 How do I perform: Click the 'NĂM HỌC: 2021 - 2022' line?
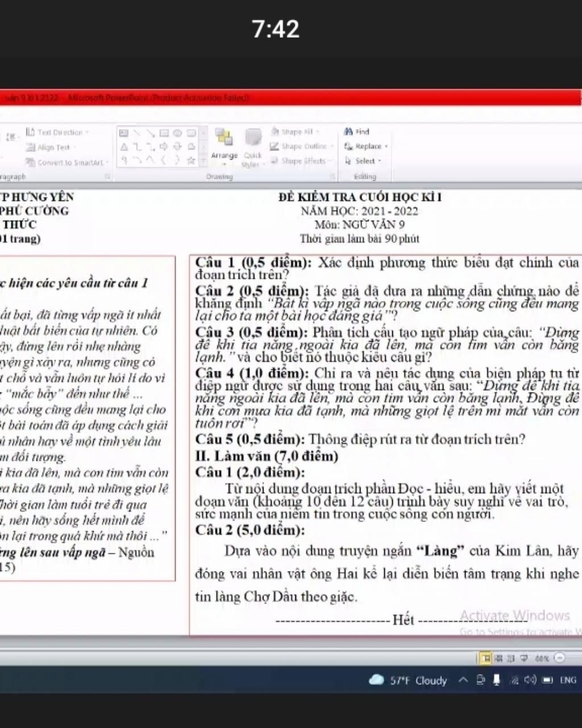coord(360,211)
